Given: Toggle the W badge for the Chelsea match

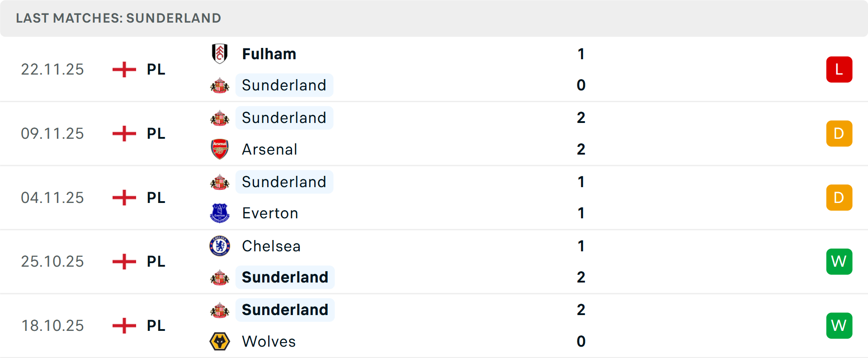Looking at the screenshot, I should point(839,261).
